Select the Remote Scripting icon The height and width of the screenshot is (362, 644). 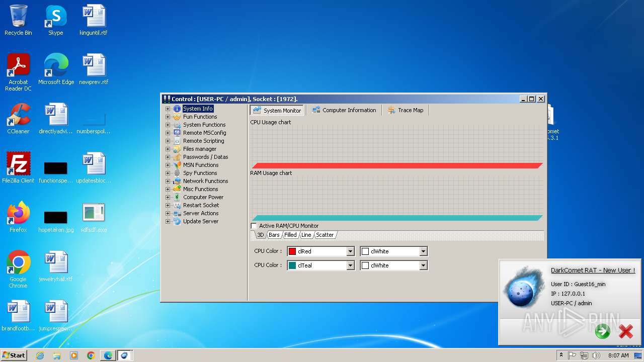coord(177,141)
